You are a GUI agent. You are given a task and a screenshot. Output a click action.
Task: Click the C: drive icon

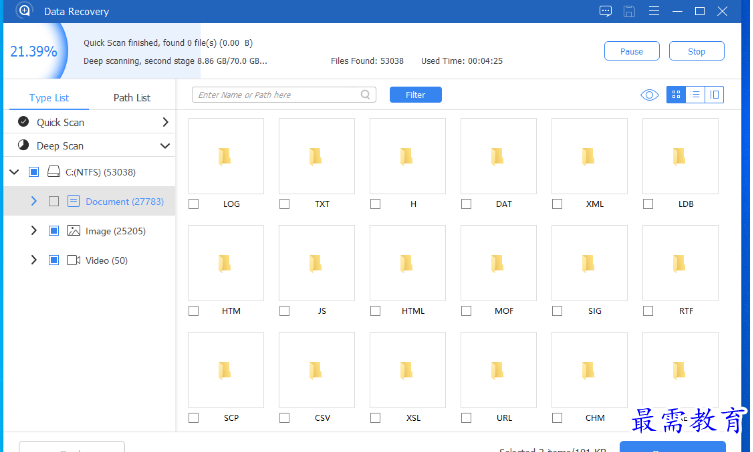pos(53,172)
